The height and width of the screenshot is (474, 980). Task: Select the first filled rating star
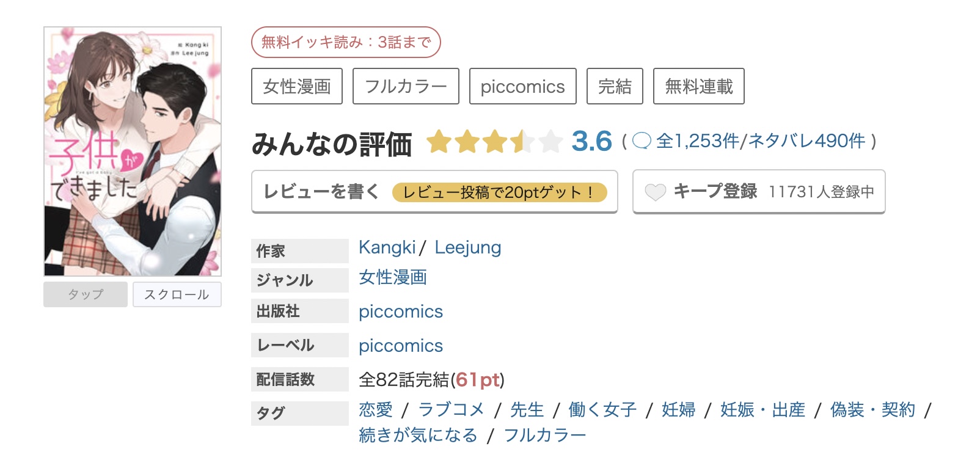tap(439, 141)
